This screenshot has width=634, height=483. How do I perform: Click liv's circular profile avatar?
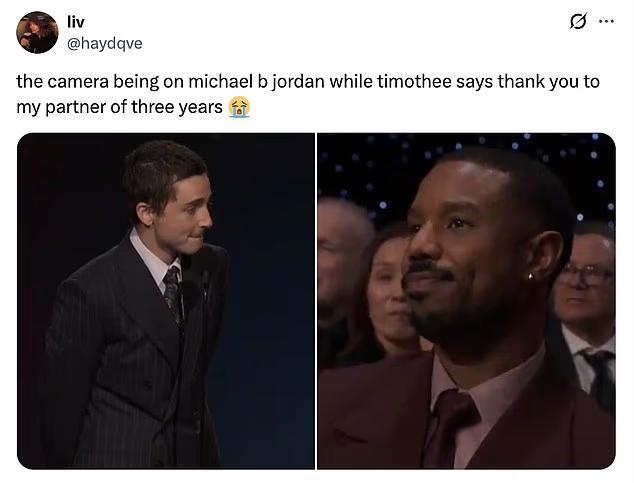tap(37, 32)
